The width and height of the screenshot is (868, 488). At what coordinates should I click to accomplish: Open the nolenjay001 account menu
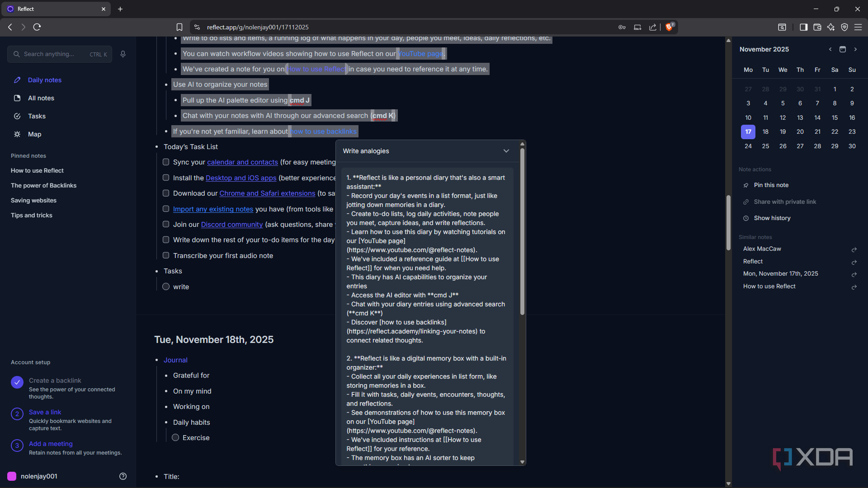pyautogui.click(x=33, y=476)
